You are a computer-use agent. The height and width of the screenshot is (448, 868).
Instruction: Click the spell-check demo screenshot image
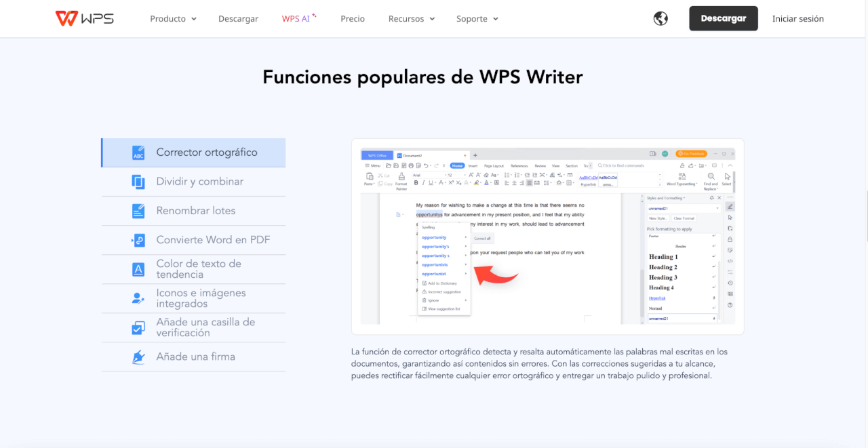(547, 236)
